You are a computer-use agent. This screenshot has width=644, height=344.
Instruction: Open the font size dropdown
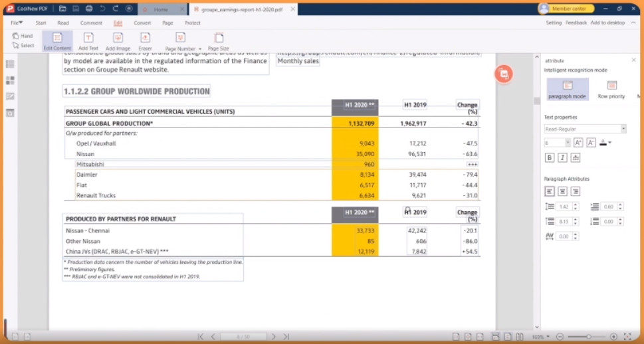[x=568, y=143]
